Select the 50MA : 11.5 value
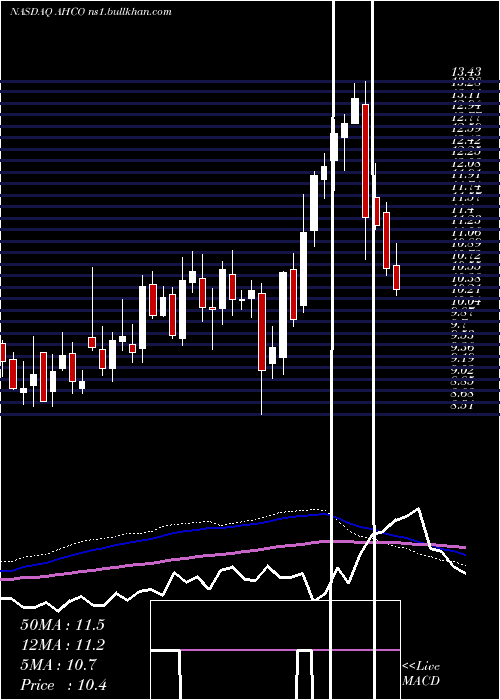Image resolution: width=500 pixels, height=700 pixels. (62, 624)
